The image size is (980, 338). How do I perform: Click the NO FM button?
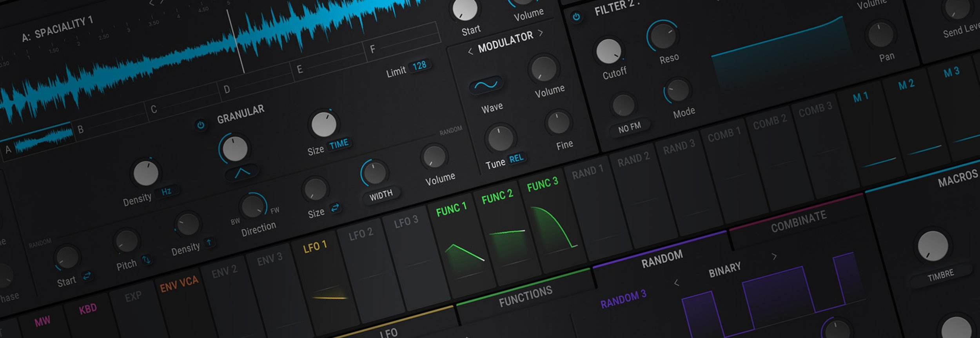630,127
